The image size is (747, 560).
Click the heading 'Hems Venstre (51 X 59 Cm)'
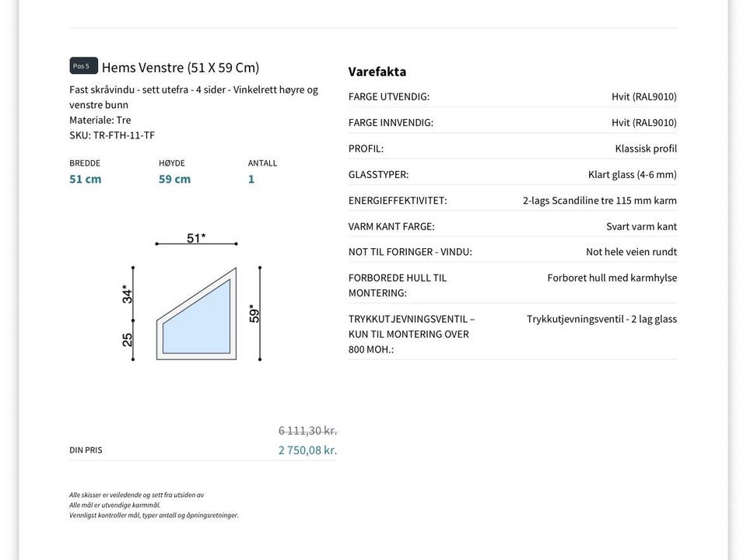coord(181,68)
